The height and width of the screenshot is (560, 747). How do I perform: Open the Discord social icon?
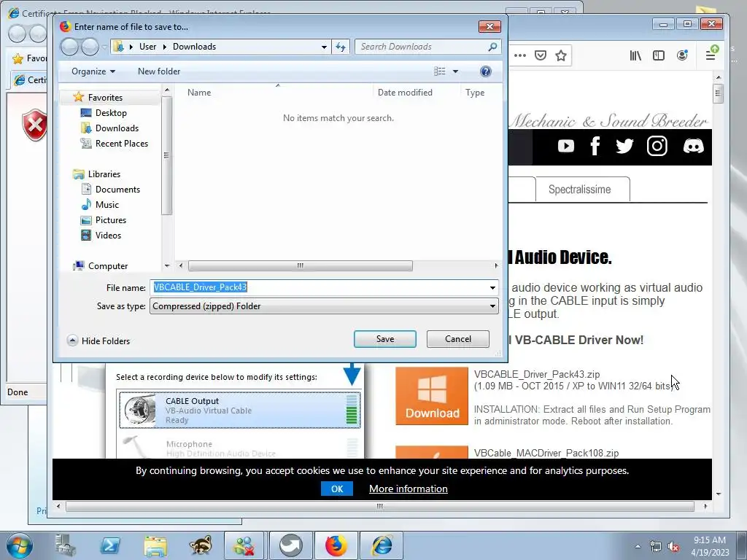693,146
